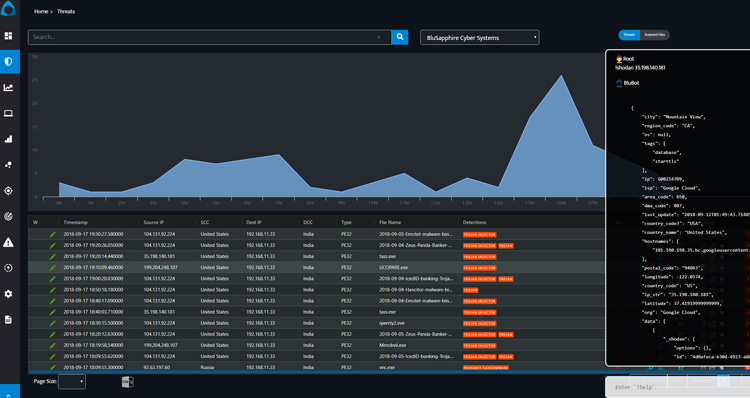750x398 pixels.
Task: Open the circular compass sidebar icon
Action: pos(8,268)
